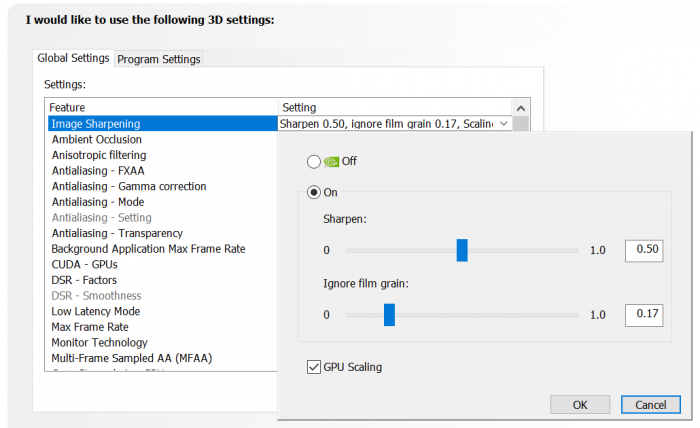Image resolution: width=700 pixels, height=428 pixels.
Task: Click the Setting column header
Action: point(395,108)
